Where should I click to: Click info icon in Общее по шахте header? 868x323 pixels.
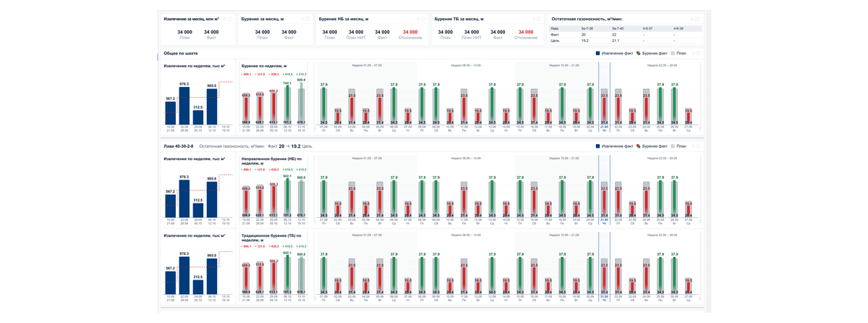(x=697, y=54)
